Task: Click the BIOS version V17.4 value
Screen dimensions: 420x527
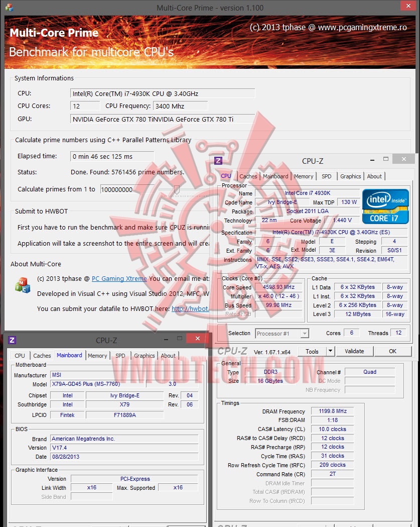Action: pyautogui.click(x=124, y=448)
